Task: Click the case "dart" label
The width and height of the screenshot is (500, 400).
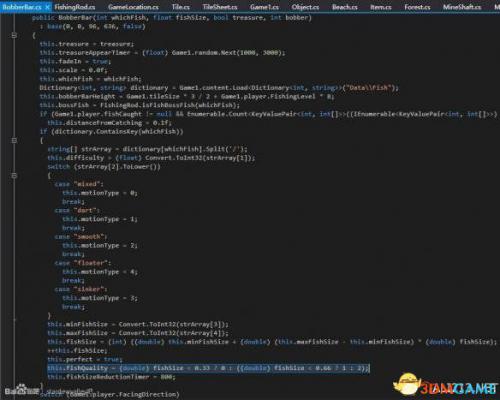Action: click(77, 210)
